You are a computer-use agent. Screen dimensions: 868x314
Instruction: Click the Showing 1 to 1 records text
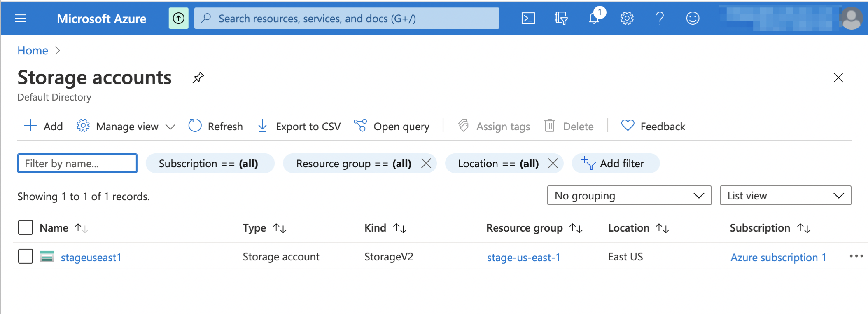point(84,197)
